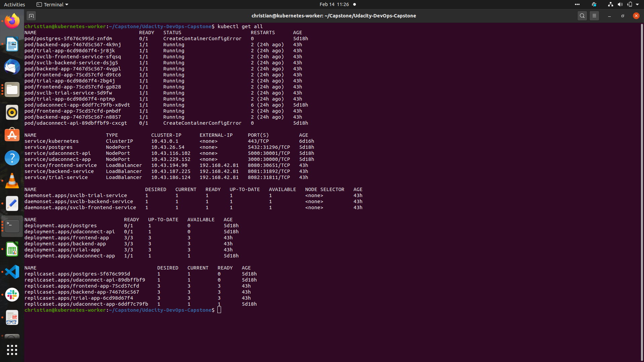Viewport: 644px width, 362px height.
Task: Select pod/frontend-app-75cd57cfd-pmbdf
Action: (x=73, y=111)
